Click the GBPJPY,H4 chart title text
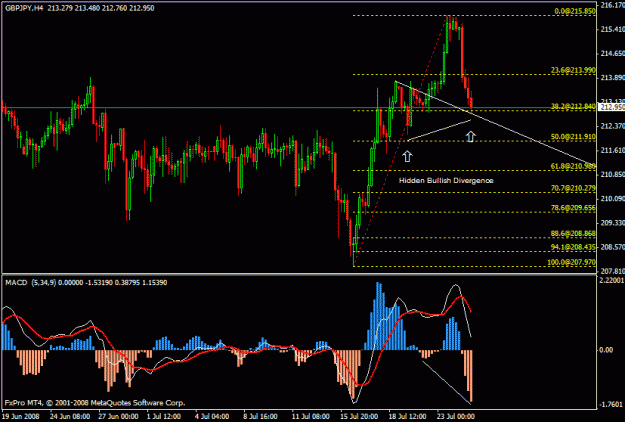The height and width of the screenshot is (422, 625). (x=24, y=8)
